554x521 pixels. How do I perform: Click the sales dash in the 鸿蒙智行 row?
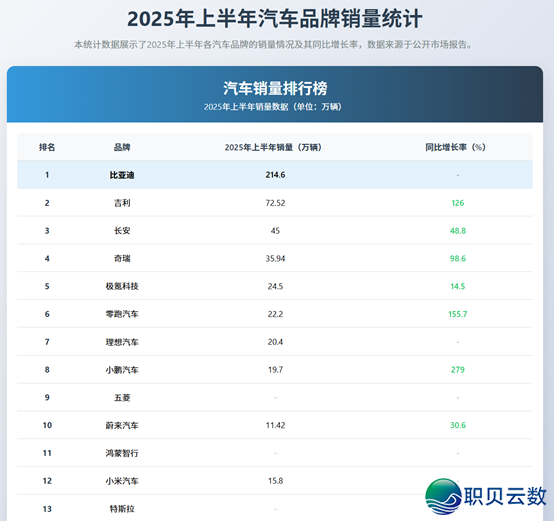coord(275,454)
